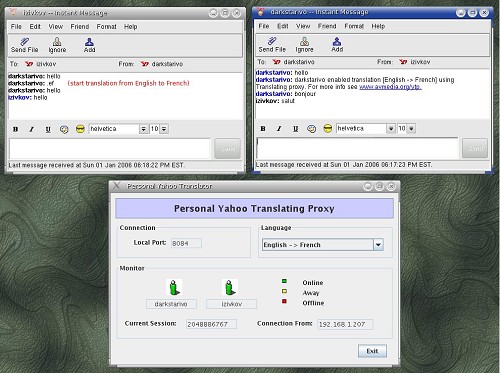Click 'izivkov: hello' chat line
The height and width of the screenshot is (373, 500).
(28, 97)
